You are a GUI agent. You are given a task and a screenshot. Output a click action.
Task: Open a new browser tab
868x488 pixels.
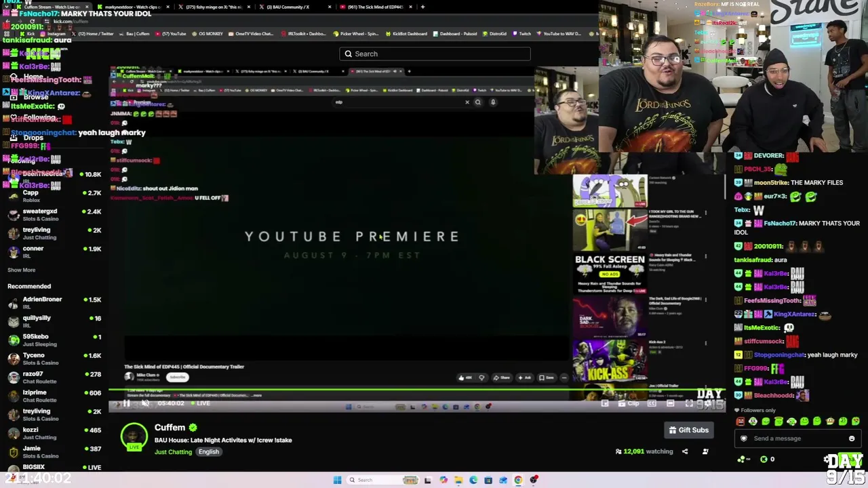tap(422, 7)
